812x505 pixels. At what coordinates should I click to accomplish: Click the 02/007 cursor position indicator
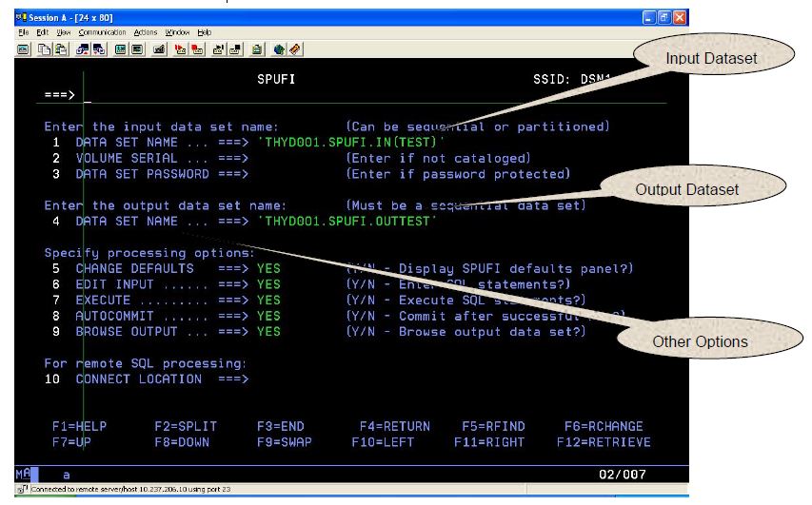623,475
